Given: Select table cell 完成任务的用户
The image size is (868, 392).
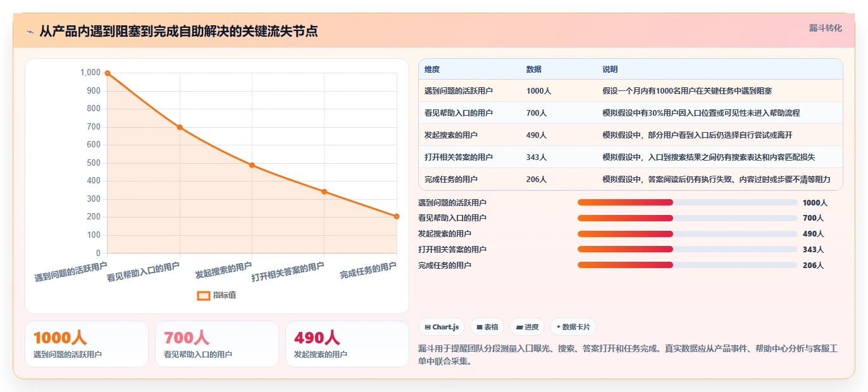Looking at the screenshot, I should [451, 180].
